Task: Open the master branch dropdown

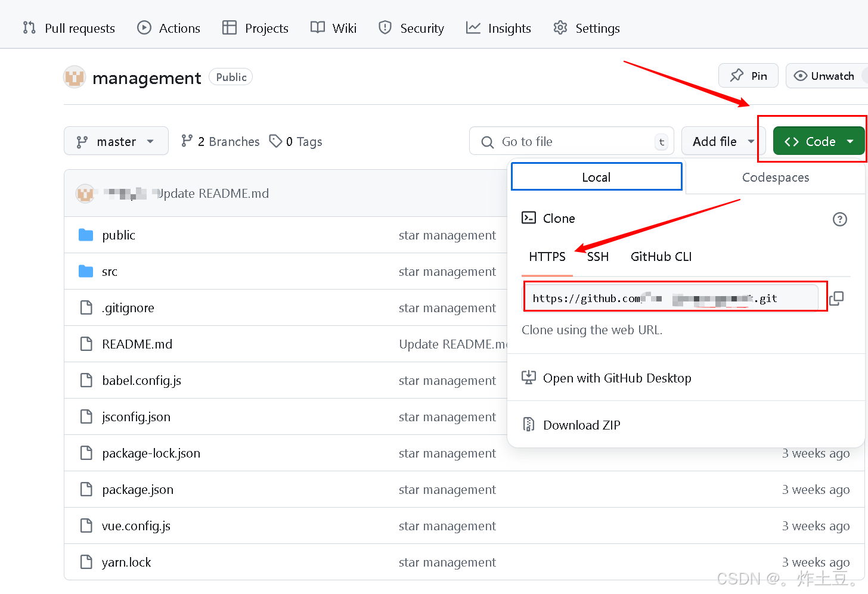Action: 116,141
